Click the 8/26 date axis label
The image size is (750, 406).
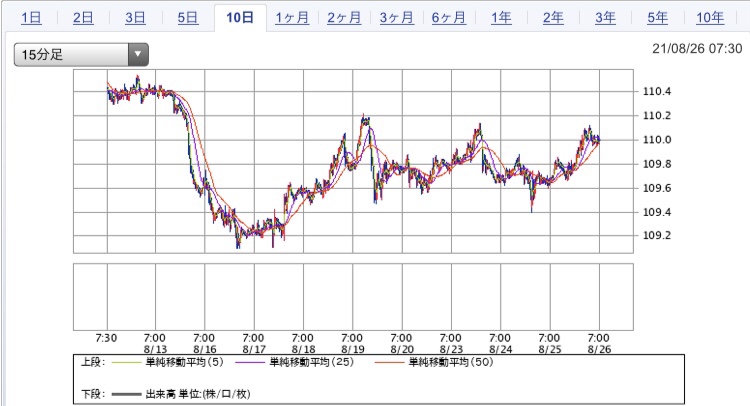(599, 349)
